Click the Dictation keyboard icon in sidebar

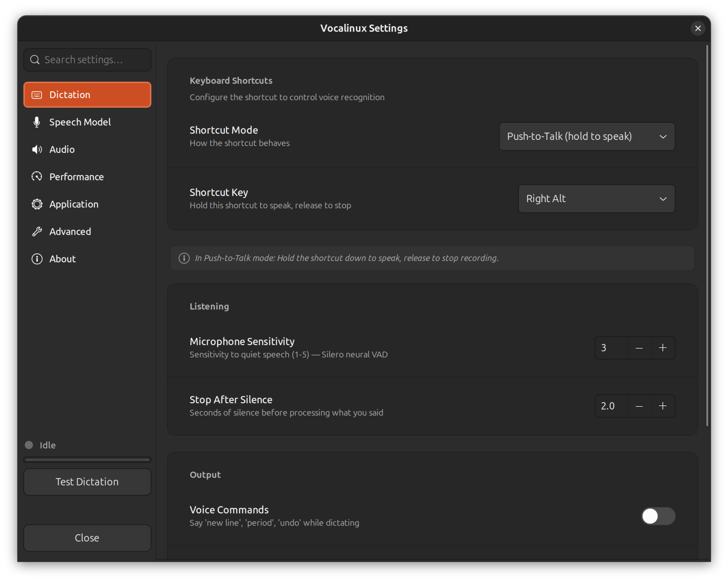37,95
